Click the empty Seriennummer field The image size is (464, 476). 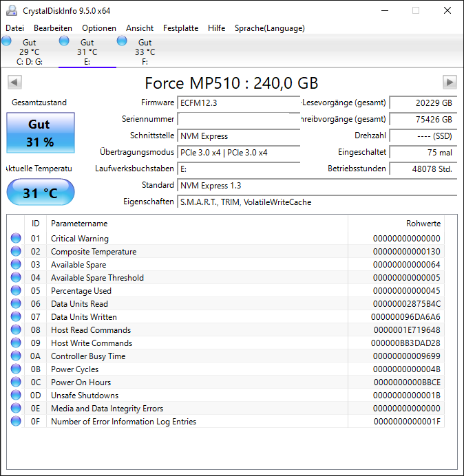238,119
